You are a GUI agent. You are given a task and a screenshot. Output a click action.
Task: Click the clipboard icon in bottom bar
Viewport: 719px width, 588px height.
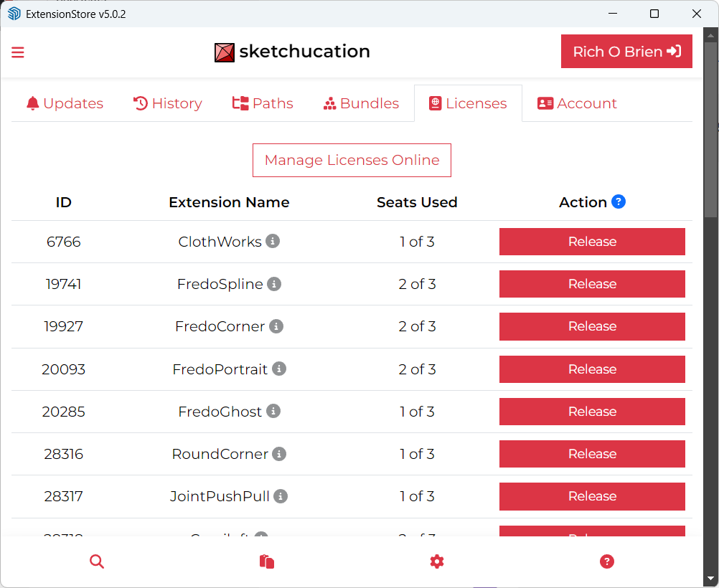267,561
